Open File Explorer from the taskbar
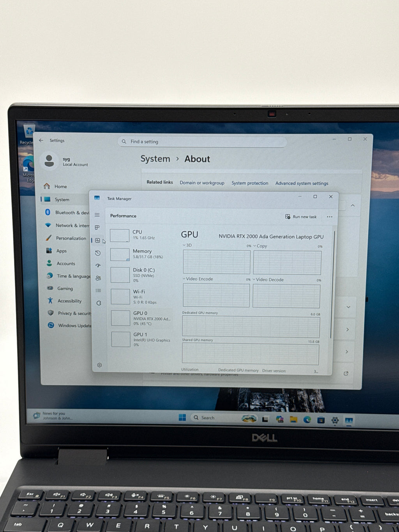 click(293, 419)
